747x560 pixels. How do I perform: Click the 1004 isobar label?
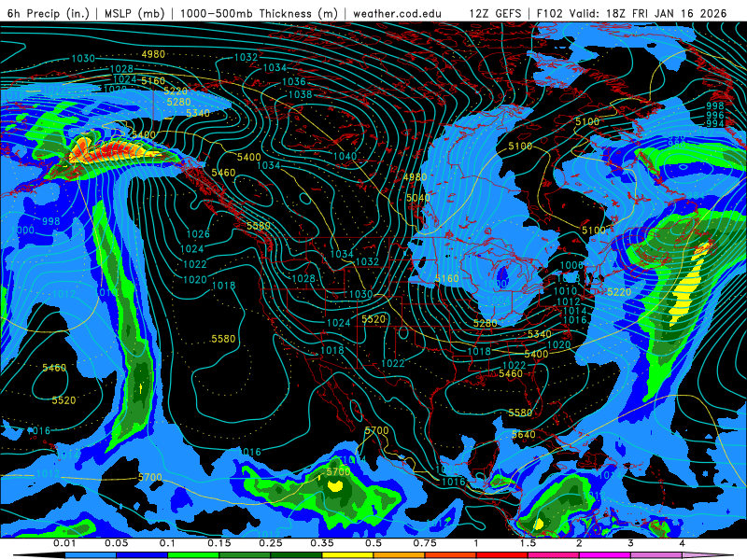(x=498, y=300)
